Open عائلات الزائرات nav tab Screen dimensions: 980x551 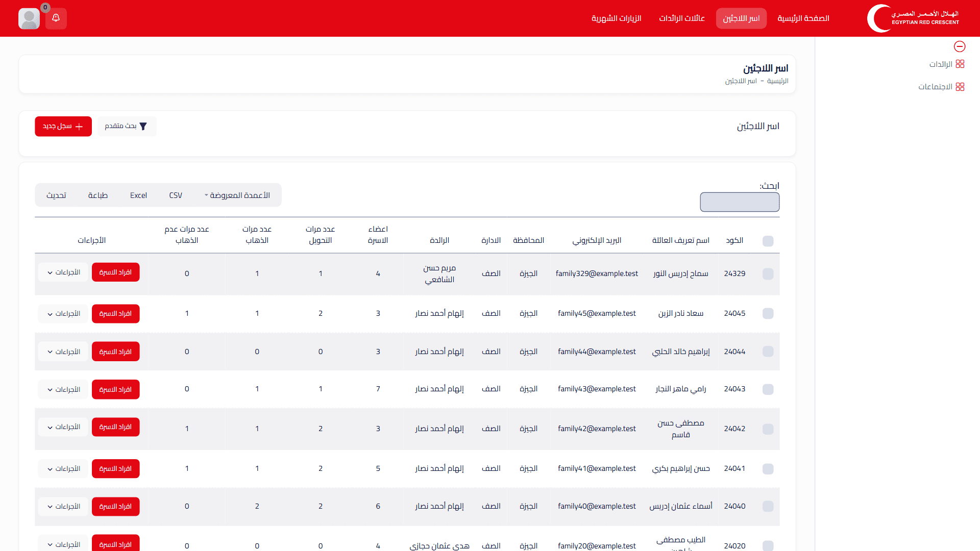click(682, 18)
